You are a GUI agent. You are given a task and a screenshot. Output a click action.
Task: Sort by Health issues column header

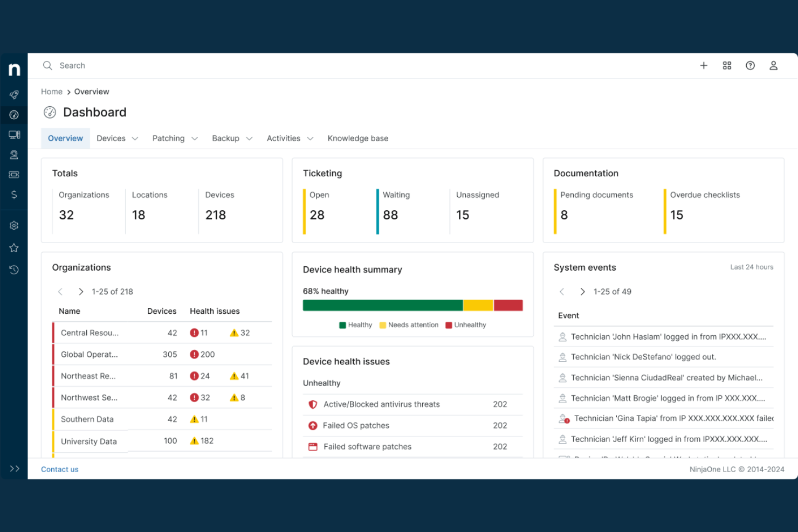tap(215, 311)
